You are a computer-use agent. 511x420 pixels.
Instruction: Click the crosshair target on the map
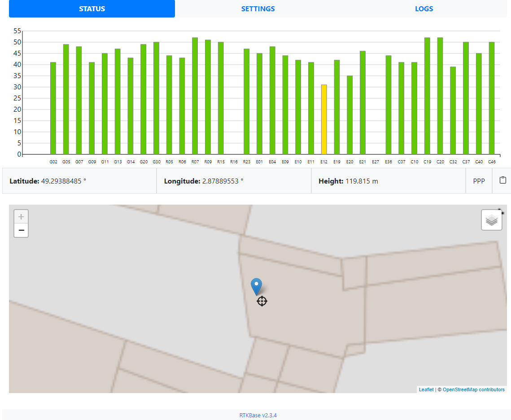coord(262,301)
